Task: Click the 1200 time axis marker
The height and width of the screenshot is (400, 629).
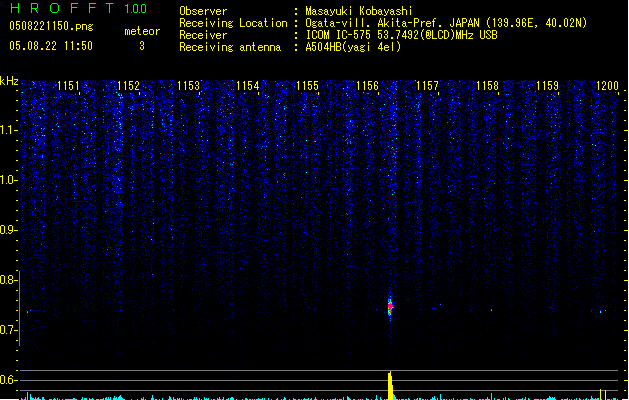Action: click(x=607, y=86)
